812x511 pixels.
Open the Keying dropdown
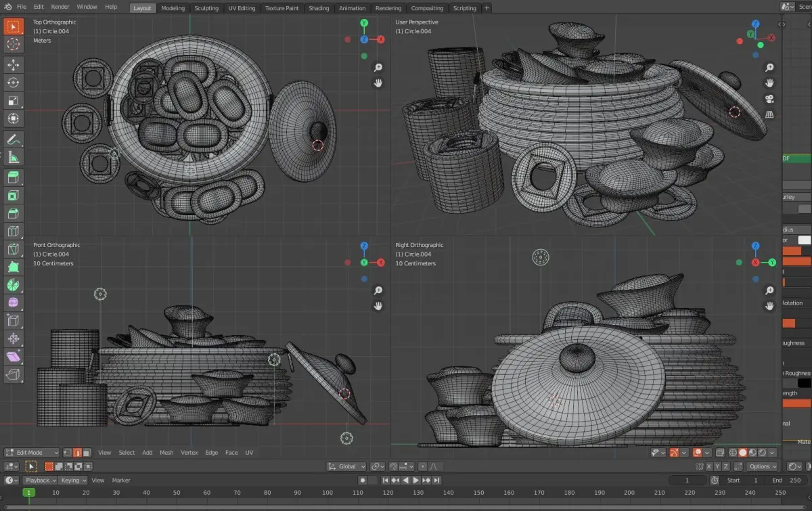click(73, 481)
